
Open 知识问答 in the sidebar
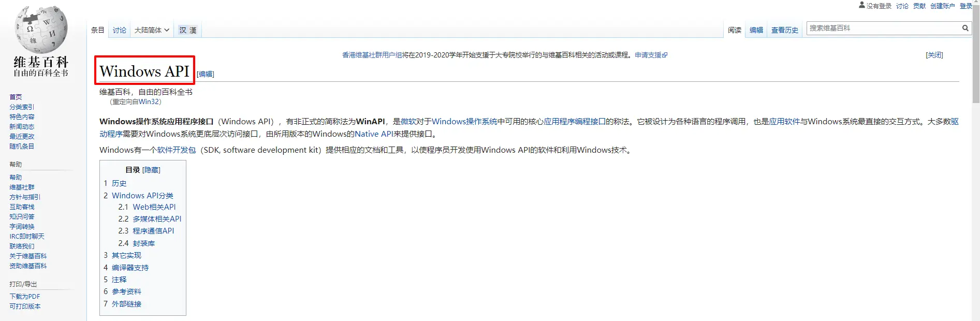coord(22,216)
